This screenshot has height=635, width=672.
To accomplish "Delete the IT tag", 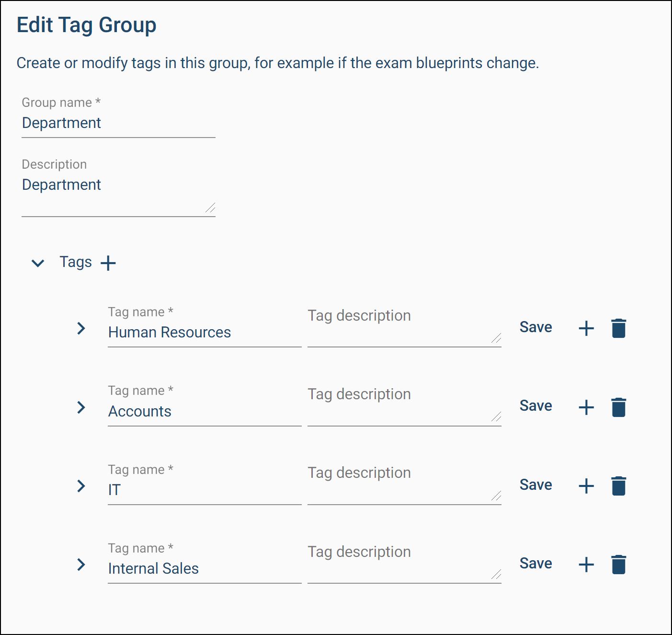I will (618, 486).
